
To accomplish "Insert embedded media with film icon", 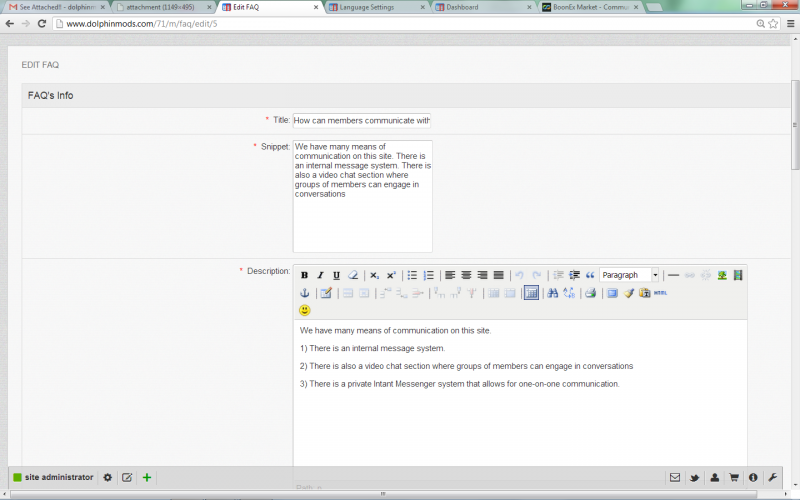I will [738, 275].
